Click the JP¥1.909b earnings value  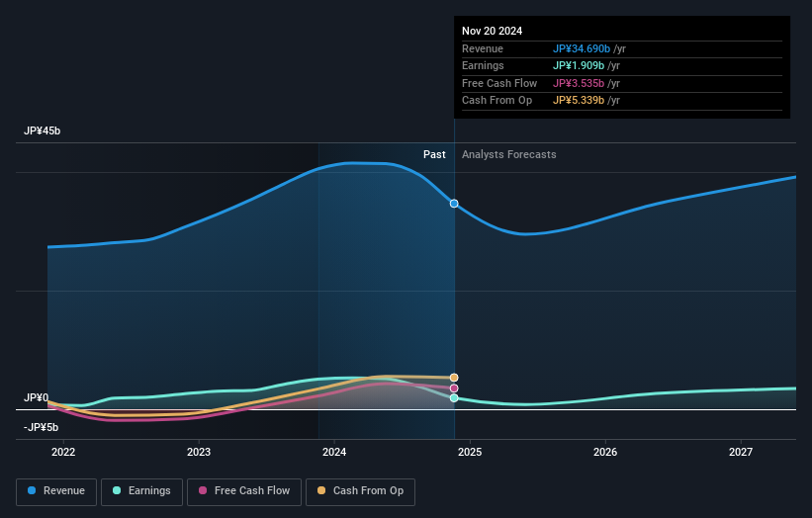pyautogui.click(x=579, y=65)
